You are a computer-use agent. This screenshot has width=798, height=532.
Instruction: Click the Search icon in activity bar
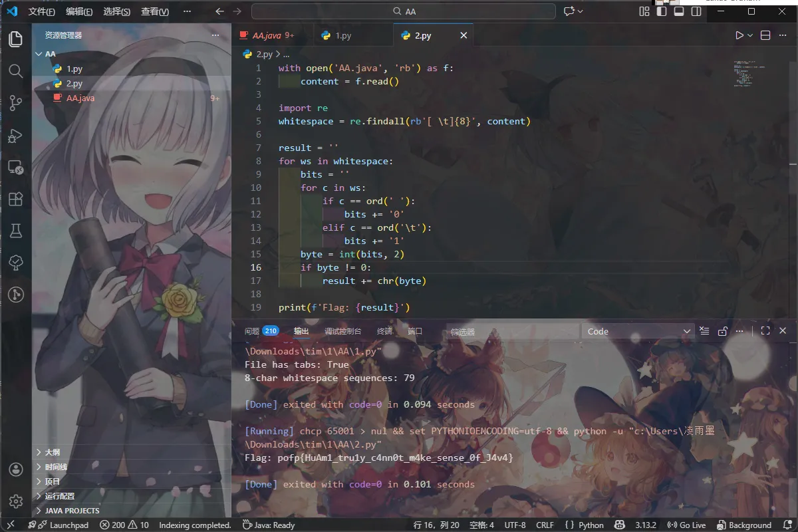[x=15, y=70]
